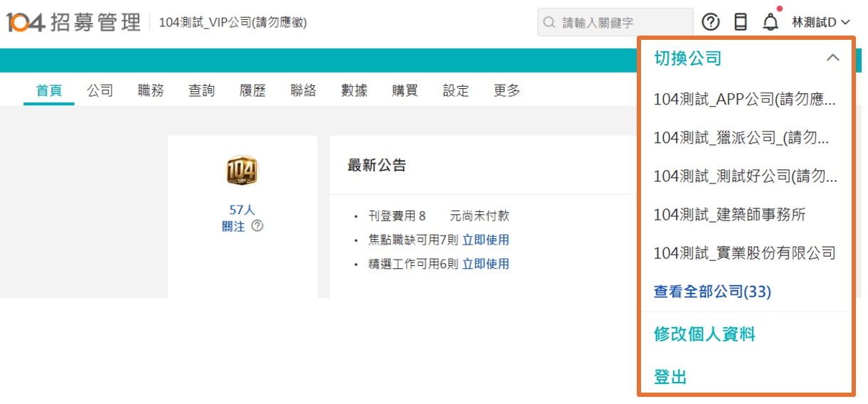Click 立即使用 for 精選工作
The image size is (868, 404).
tap(486, 264)
